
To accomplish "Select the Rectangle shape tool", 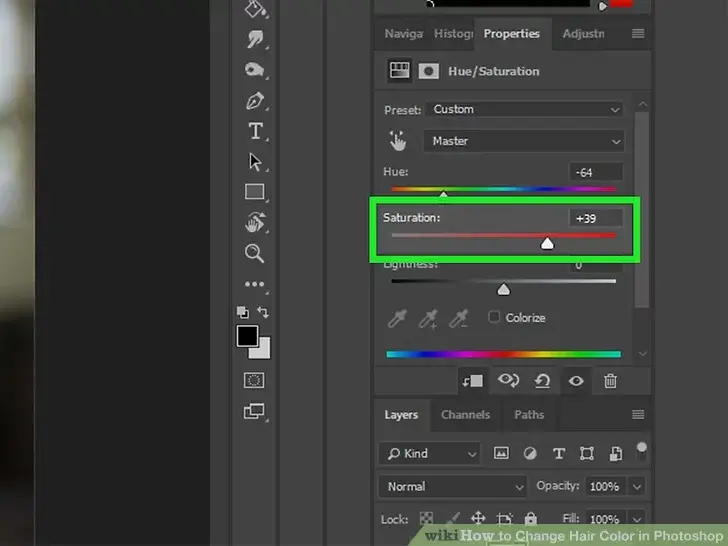I will (x=255, y=192).
